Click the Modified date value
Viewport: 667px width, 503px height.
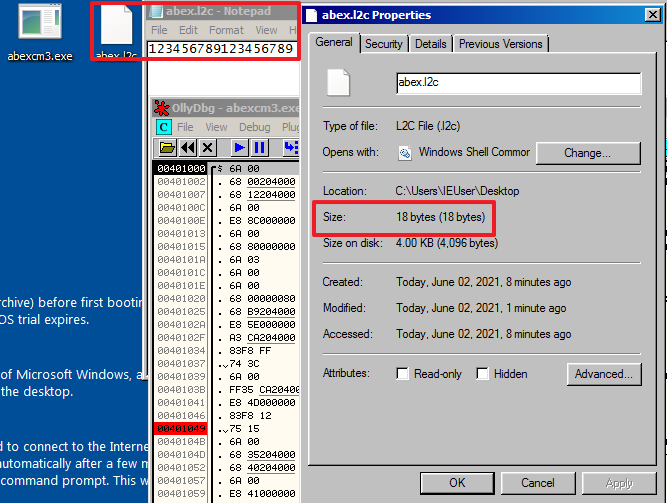481,308
